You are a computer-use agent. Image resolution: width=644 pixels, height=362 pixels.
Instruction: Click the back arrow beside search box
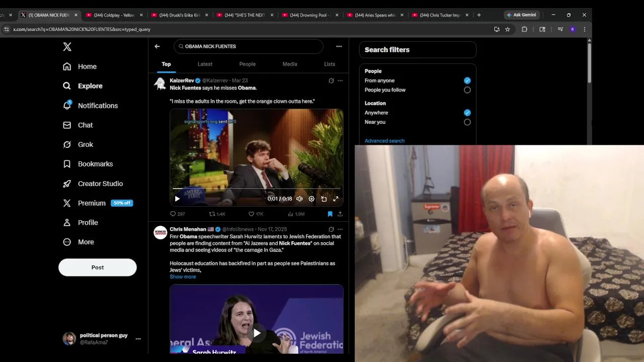[157, 46]
